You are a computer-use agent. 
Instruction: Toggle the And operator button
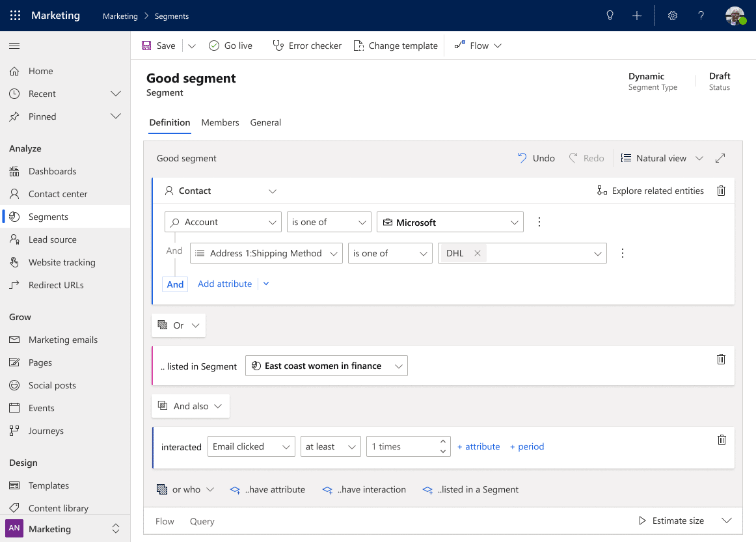click(x=175, y=284)
